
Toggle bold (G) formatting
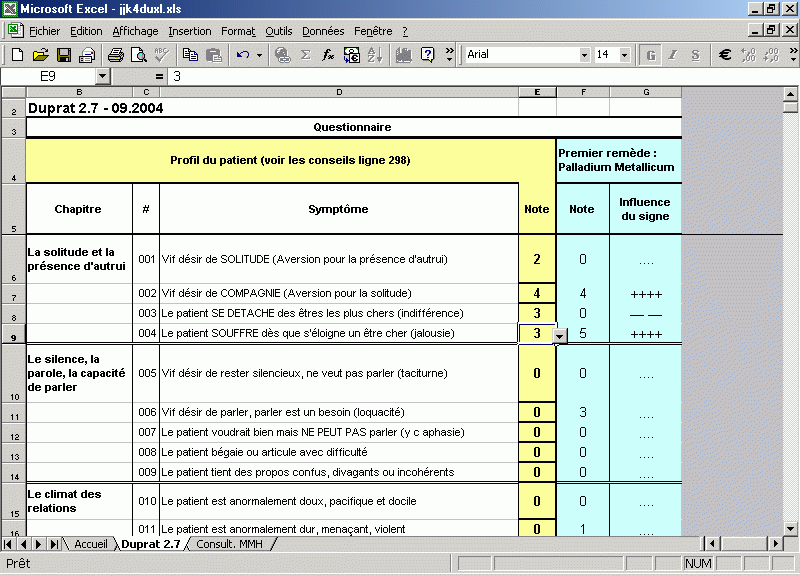(x=651, y=55)
